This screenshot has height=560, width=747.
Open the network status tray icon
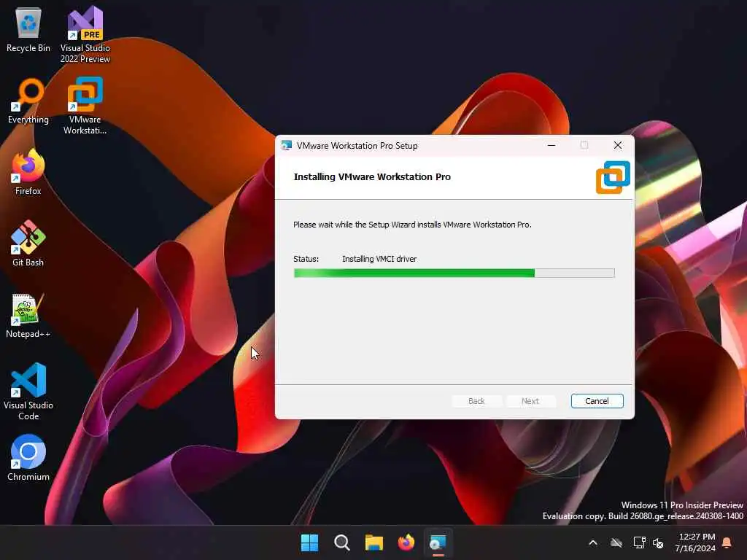point(639,542)
